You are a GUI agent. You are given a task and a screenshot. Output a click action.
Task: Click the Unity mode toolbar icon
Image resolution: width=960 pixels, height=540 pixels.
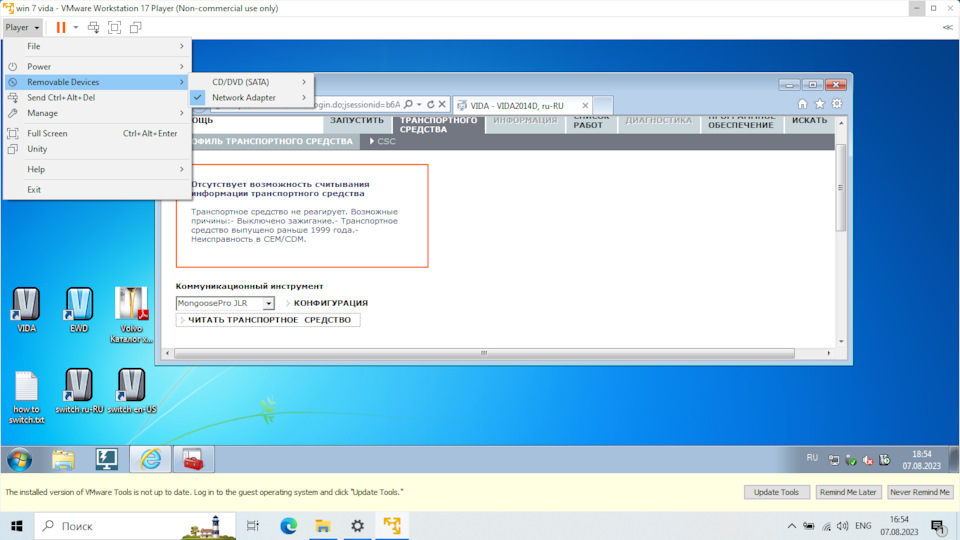point(135,27)
